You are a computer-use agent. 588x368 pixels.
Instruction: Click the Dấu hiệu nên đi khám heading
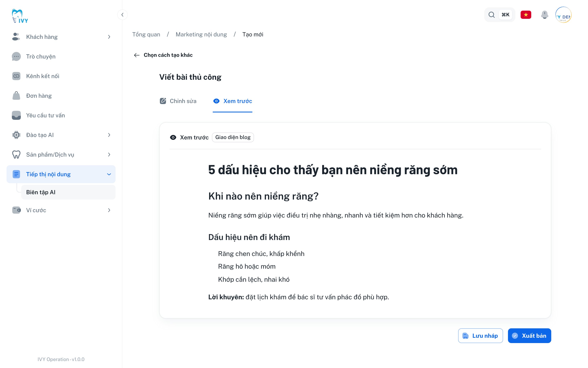click(249, 237)
